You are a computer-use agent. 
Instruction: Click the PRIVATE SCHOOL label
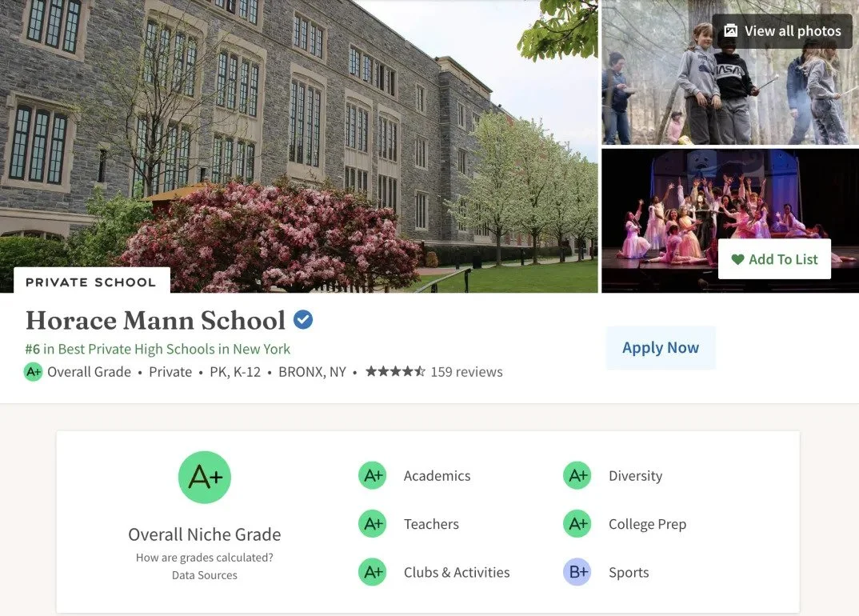click(91, 282)
